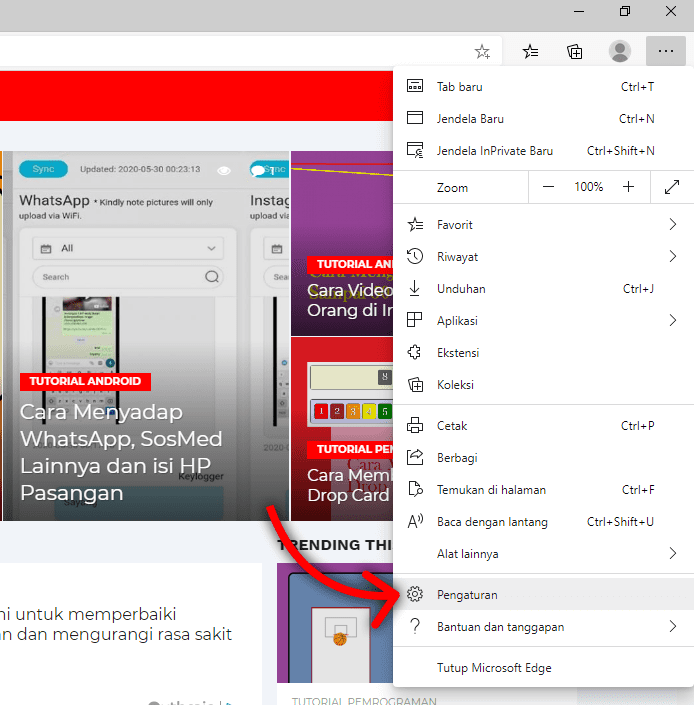Open Pengaturan from the menu
The height and width of the screenshot is (705, 694).
(x=543, y=594)
